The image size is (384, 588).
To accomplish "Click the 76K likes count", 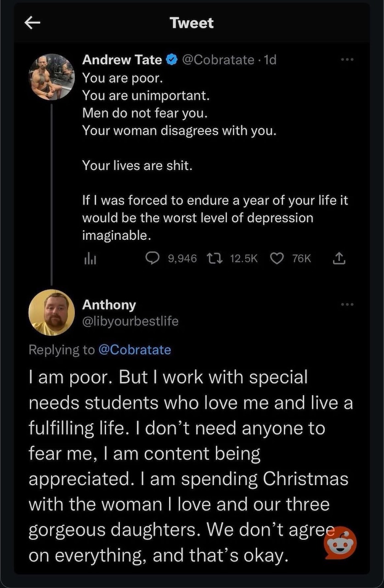I will coord(301,259).
